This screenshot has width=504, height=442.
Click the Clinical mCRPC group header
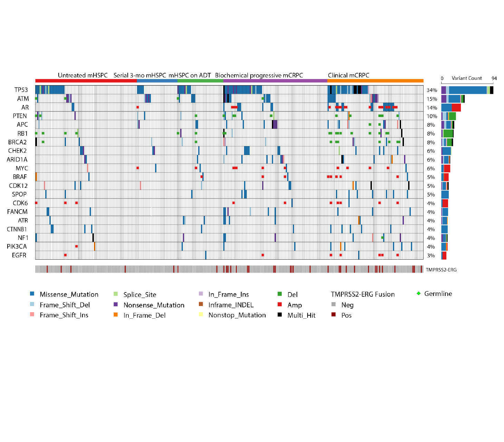tap(349, 75)
